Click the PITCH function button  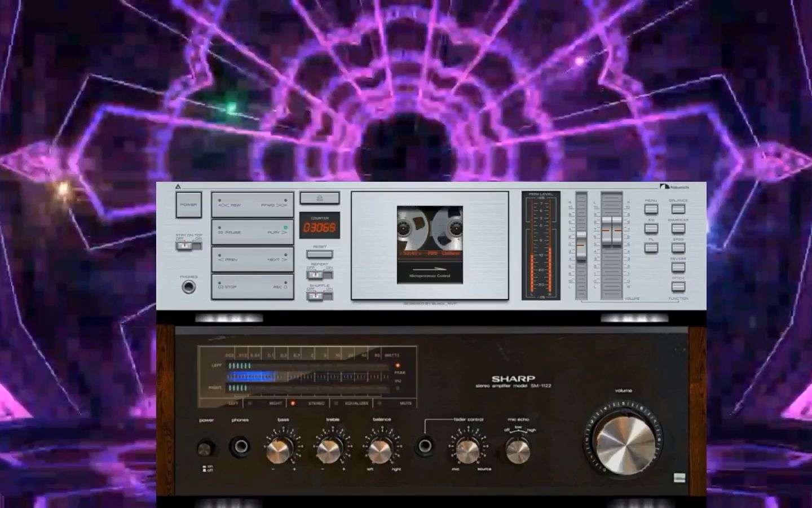pyautogui.click(x=678, y=287)
